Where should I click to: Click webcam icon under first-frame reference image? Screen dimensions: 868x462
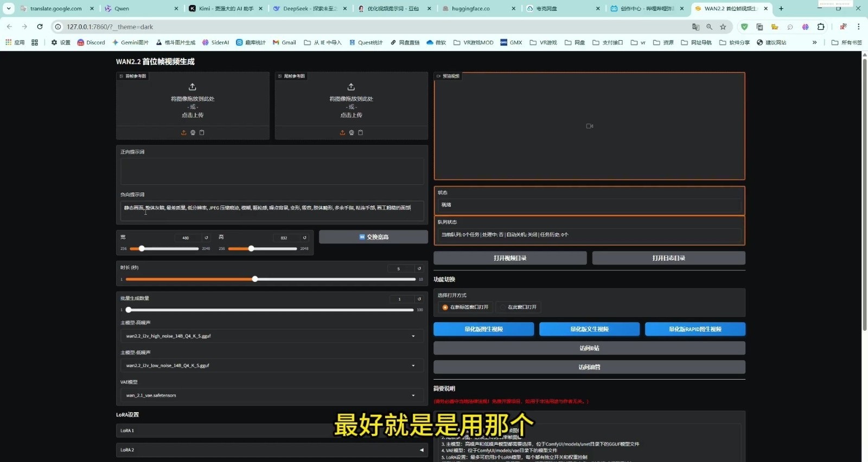(193, 133)
